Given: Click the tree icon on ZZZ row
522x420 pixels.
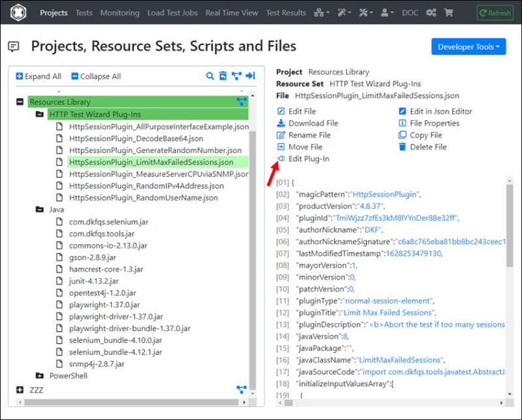Looking at the screenshot, I should pos(241,389).
